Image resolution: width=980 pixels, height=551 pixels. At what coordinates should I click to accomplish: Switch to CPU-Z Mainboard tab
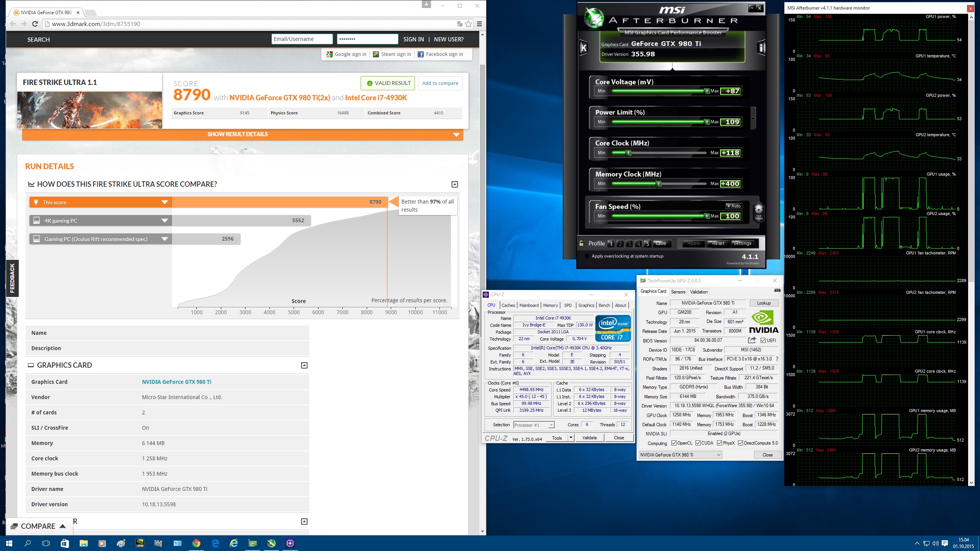529,305
